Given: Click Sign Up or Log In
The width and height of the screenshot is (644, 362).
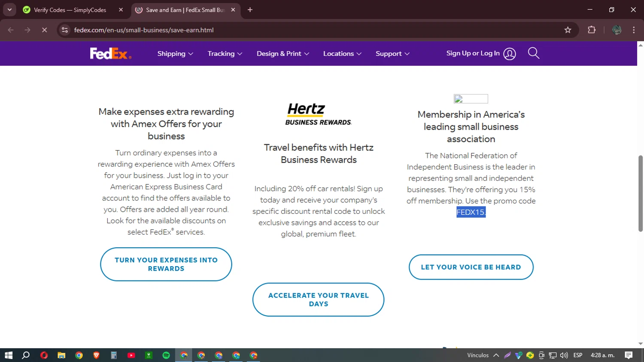Looking at the screenshot, I should pos(473,53).
